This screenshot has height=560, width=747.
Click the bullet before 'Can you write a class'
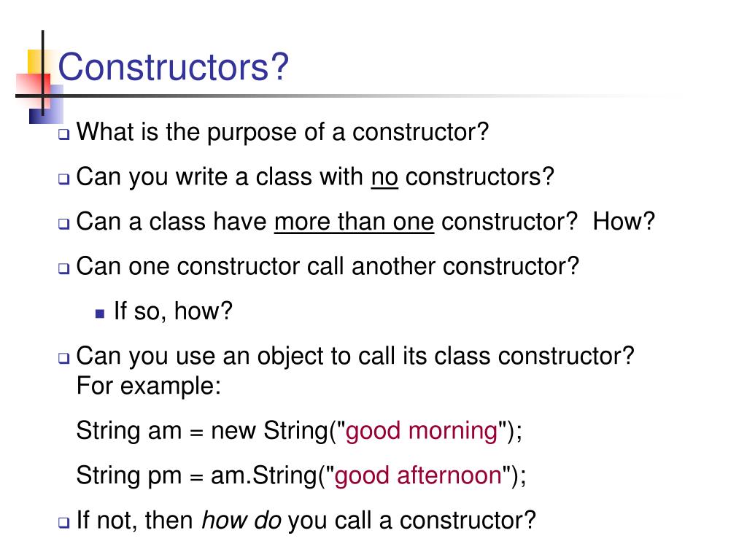[x=64, y=179]
